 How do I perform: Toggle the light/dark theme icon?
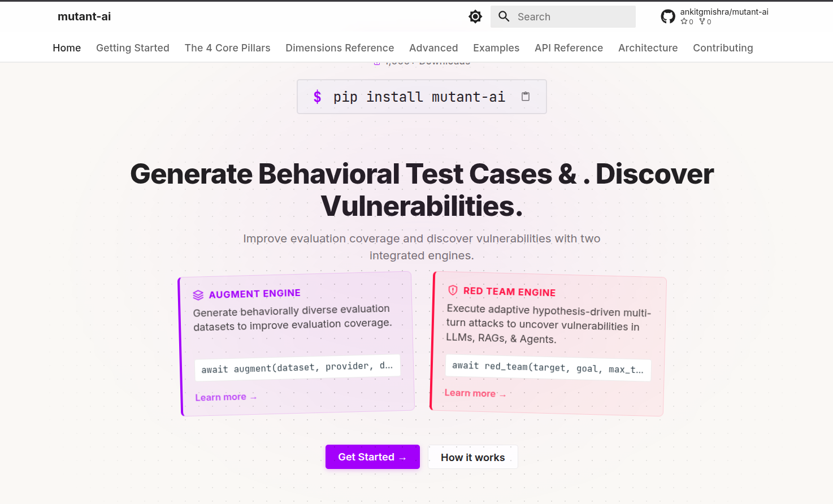(475, 17)
